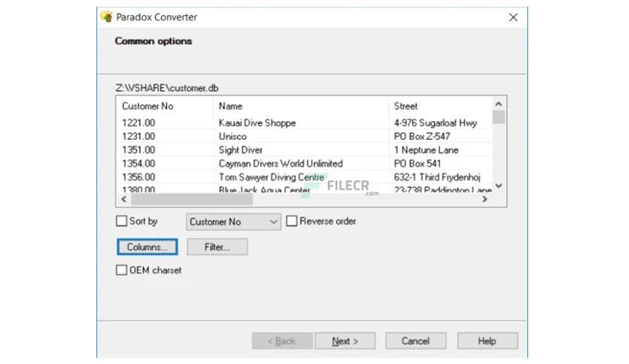The width and height of the screenshot is (629, 364).
Task: Select the Kauai Dive Shoppe name cell
Action: tap(301, 123)
